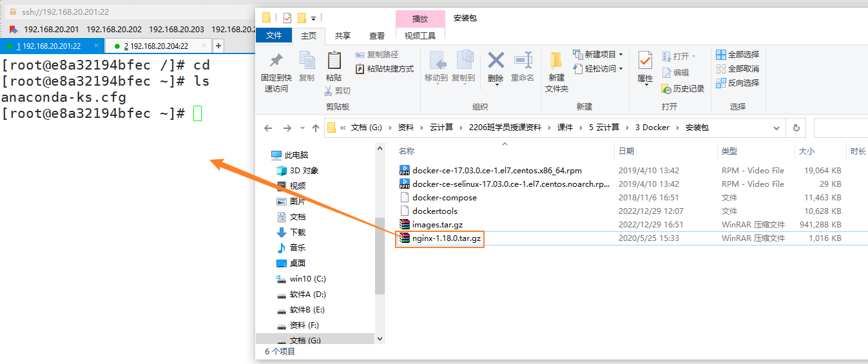Switch to session tab 192.168.20.204:22
Image resolution: width=868 pixels, height=364 pixels.
tap(159, 46)
